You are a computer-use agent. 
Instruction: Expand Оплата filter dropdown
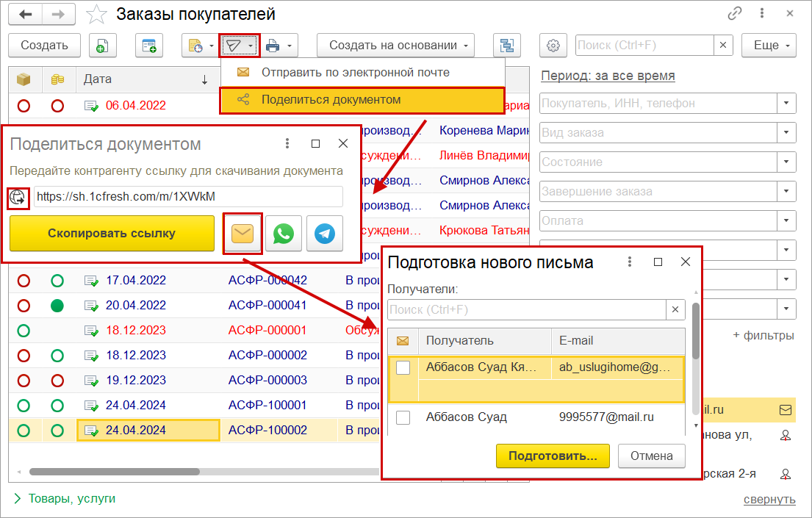click(x=786, y=220)
